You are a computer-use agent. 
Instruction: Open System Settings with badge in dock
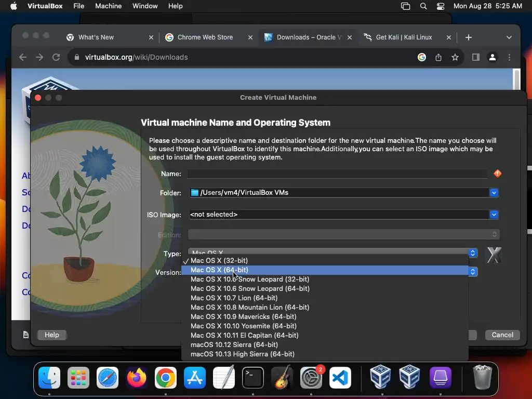tap(311, 378)
